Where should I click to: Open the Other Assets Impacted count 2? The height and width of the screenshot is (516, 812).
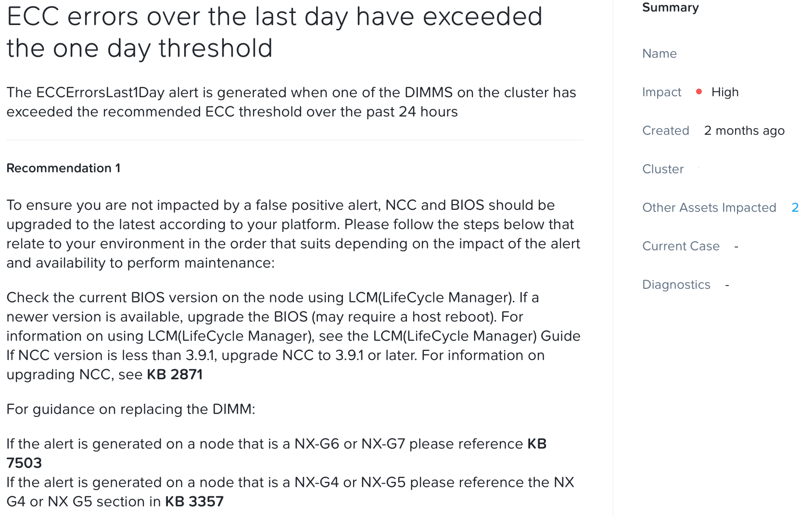pyautogui.click(x=795, y=207)
